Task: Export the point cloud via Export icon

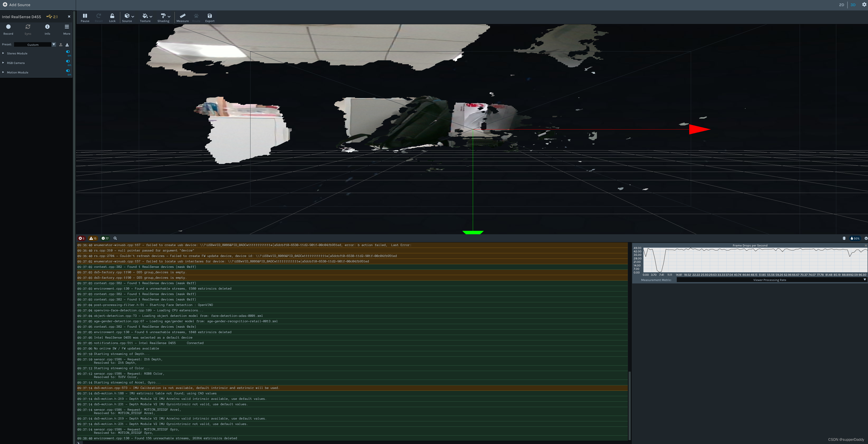Action: (210, 17)
